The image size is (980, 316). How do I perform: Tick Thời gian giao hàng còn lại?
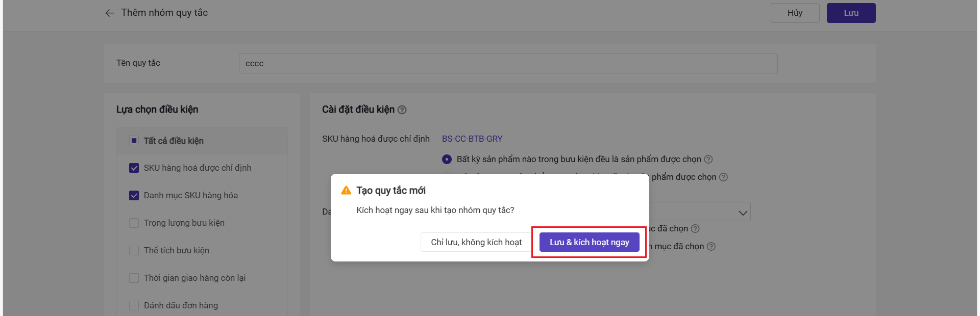coord(134,278)
